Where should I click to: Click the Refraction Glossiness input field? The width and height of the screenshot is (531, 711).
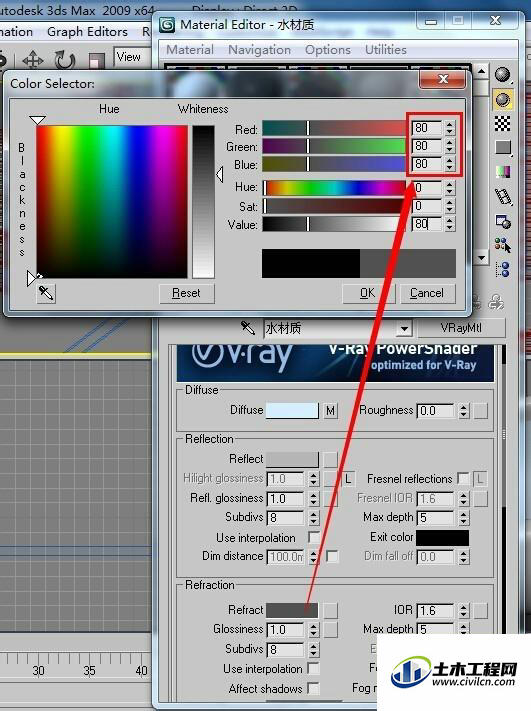(286, 630)
